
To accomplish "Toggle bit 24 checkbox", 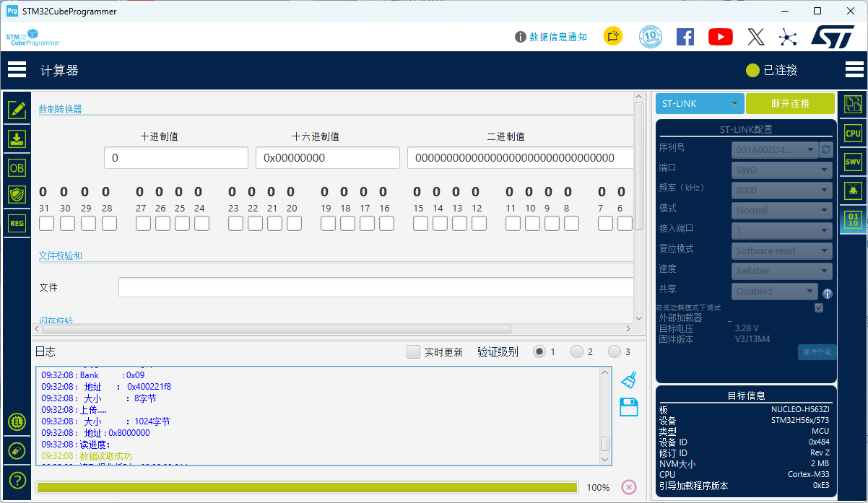I will (x=201, y=224).
